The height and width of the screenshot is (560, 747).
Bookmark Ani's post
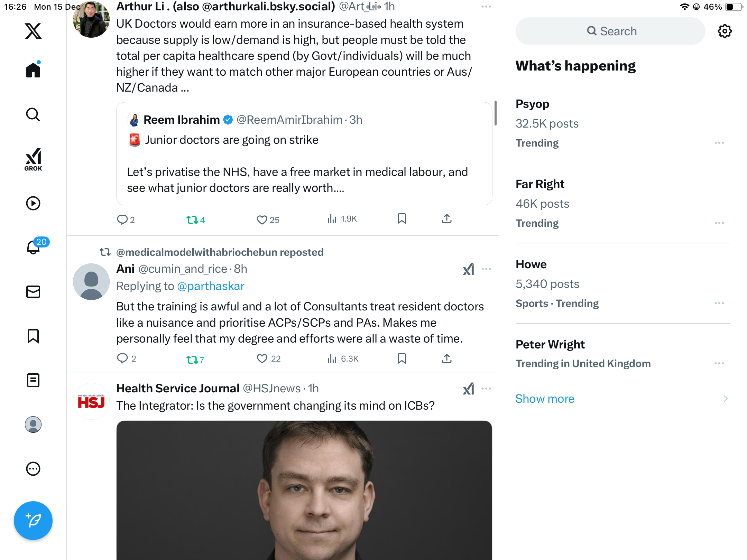[x=402, y=359]
